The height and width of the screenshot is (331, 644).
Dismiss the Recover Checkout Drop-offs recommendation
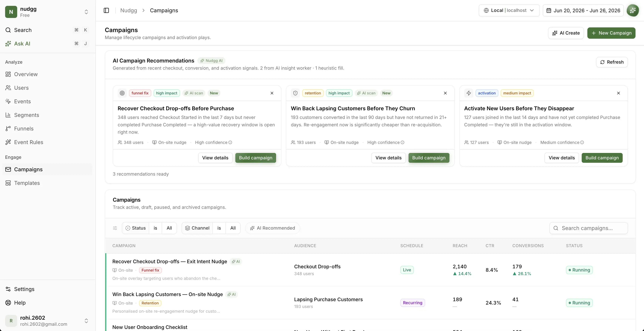(272, 93)
